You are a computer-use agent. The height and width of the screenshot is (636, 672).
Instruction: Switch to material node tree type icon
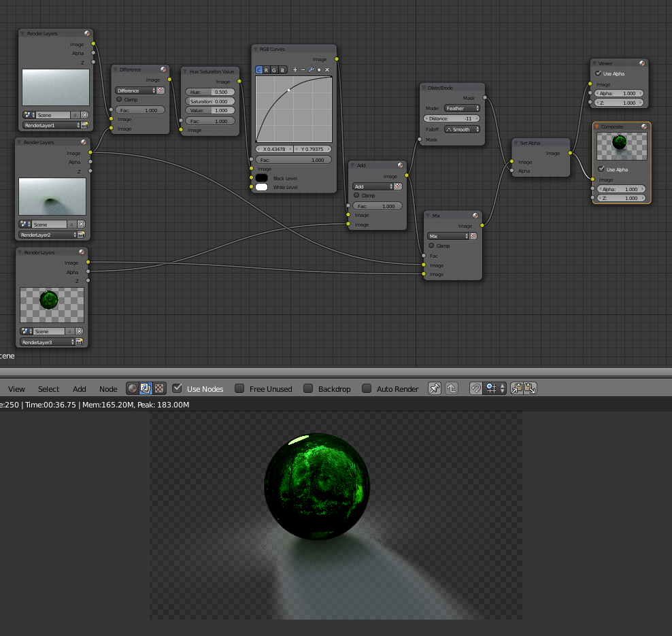(133, 388)
